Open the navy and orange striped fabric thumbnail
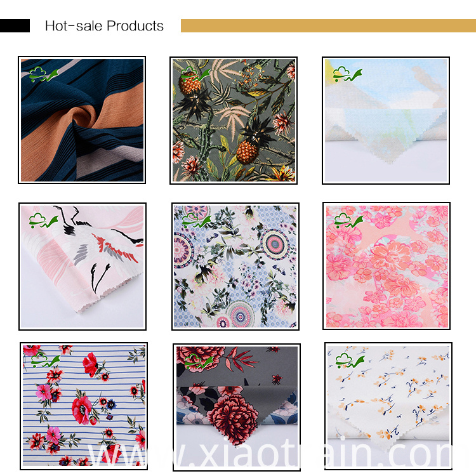 [x=82, y=120]
